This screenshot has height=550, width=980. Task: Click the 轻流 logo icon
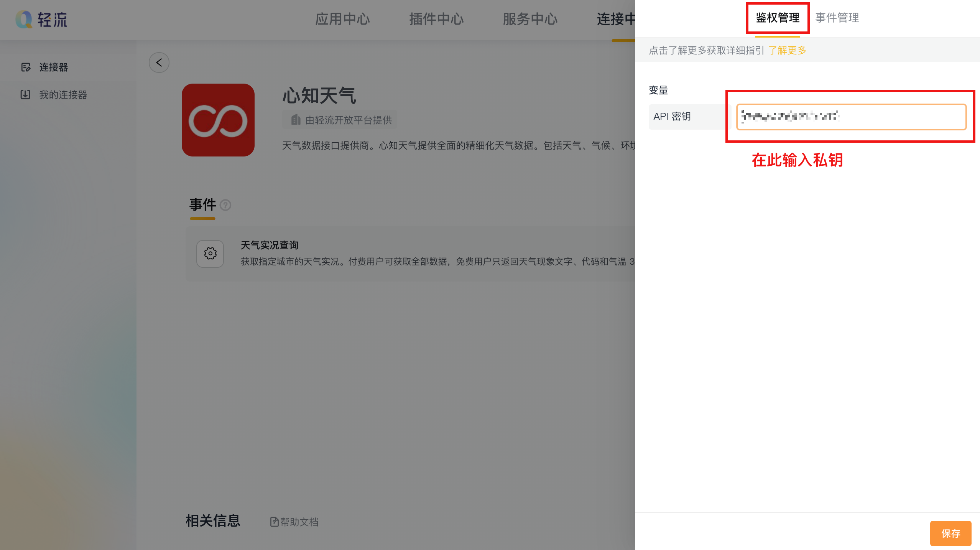pos(24,19)
